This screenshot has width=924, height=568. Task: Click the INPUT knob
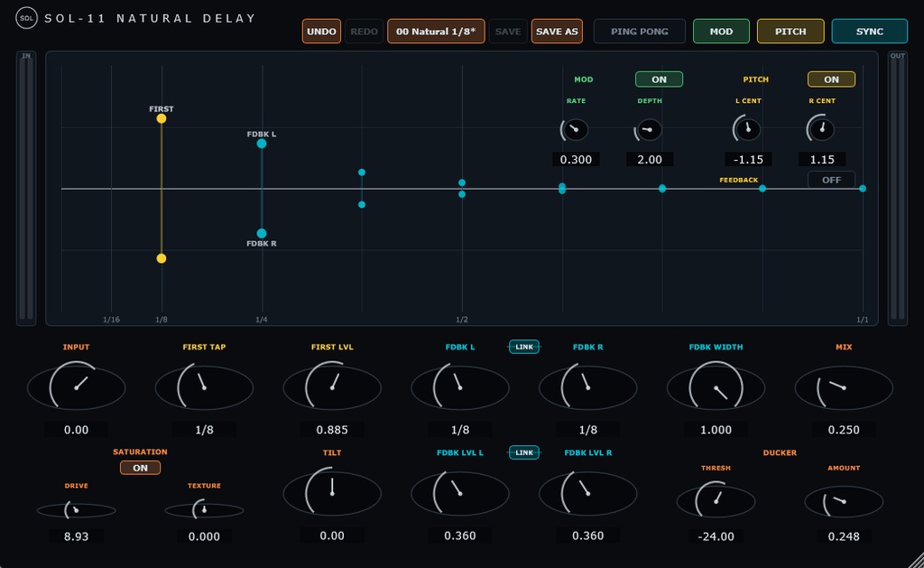(x=76, y=386)
